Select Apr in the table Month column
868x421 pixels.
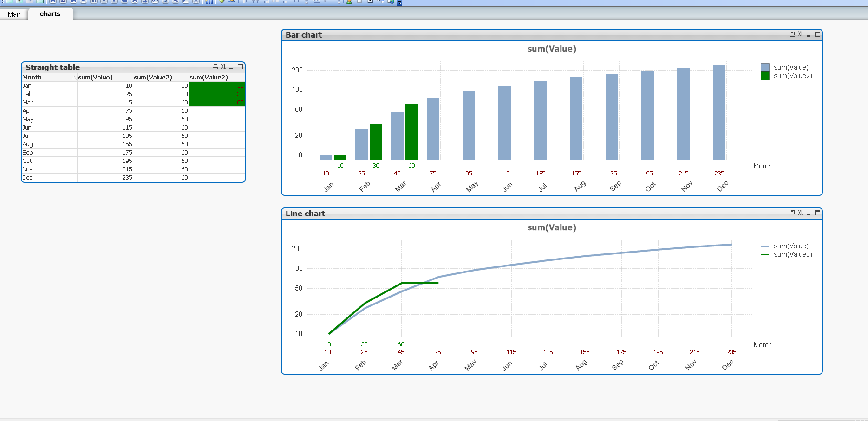(49, 111)
